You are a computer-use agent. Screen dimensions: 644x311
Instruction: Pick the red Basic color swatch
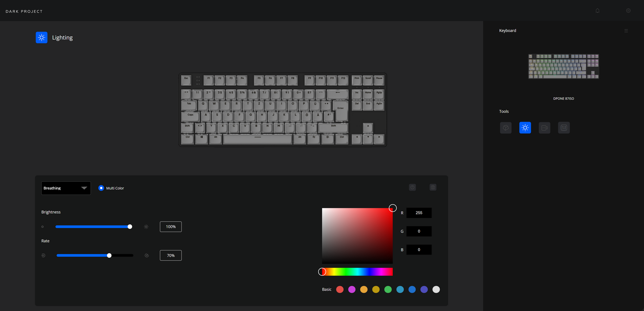pyautogui.click(x=340, y=290)
